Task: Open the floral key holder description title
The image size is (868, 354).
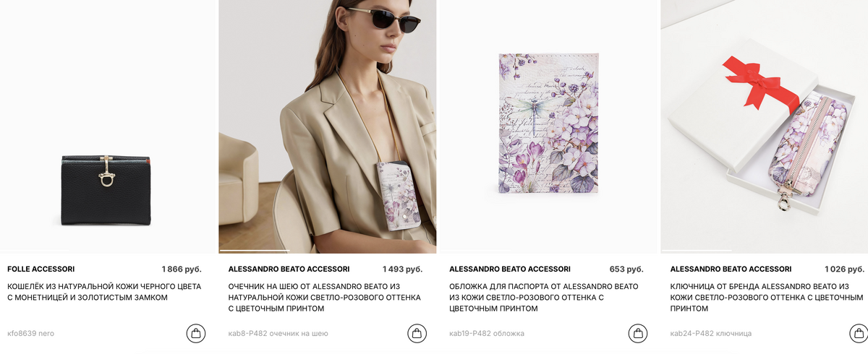Action: click(x=767, y=298)
